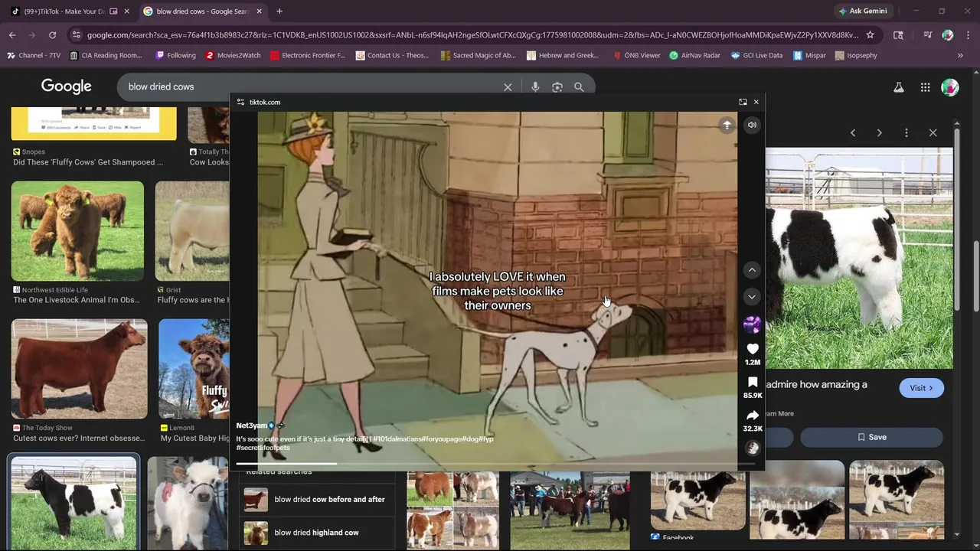Screen dimensions: 980x551
Task: Expand the hidden bookmarks overflow chevron
Action: coord(960,55)
